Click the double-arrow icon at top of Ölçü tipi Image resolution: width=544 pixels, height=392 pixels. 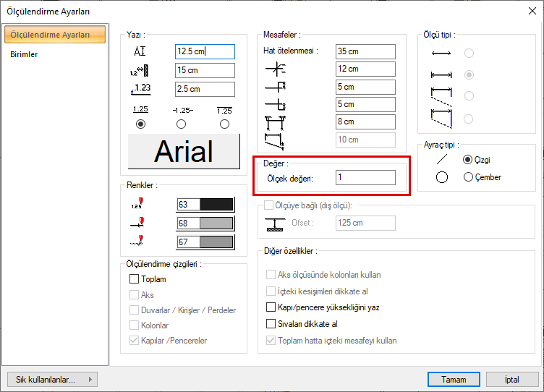pyautogui.click(x=441, y=54)
